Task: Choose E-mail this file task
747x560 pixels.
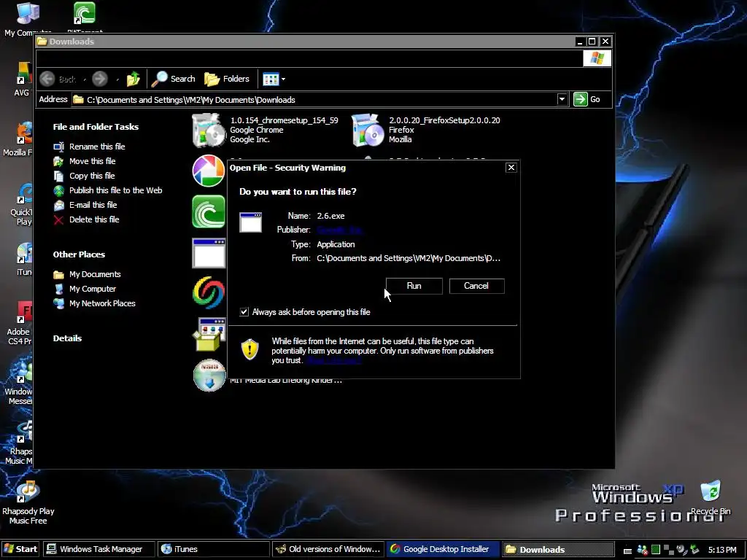Action: pos(93,205)
